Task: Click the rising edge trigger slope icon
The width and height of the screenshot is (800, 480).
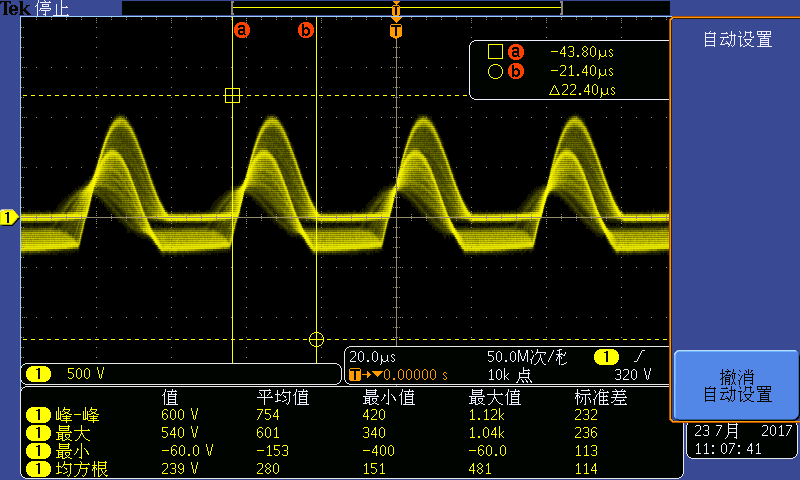Action: point(638,357)
